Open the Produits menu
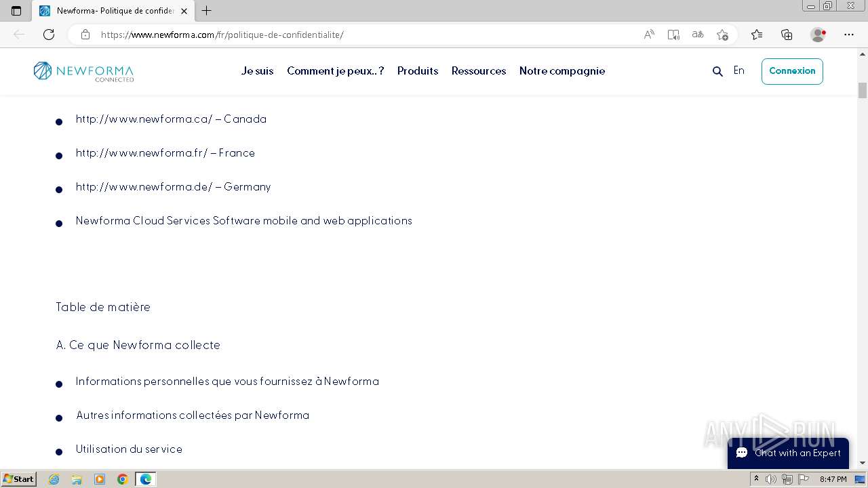The width and height of the screenshot is (868, 488). pos(418,70)
